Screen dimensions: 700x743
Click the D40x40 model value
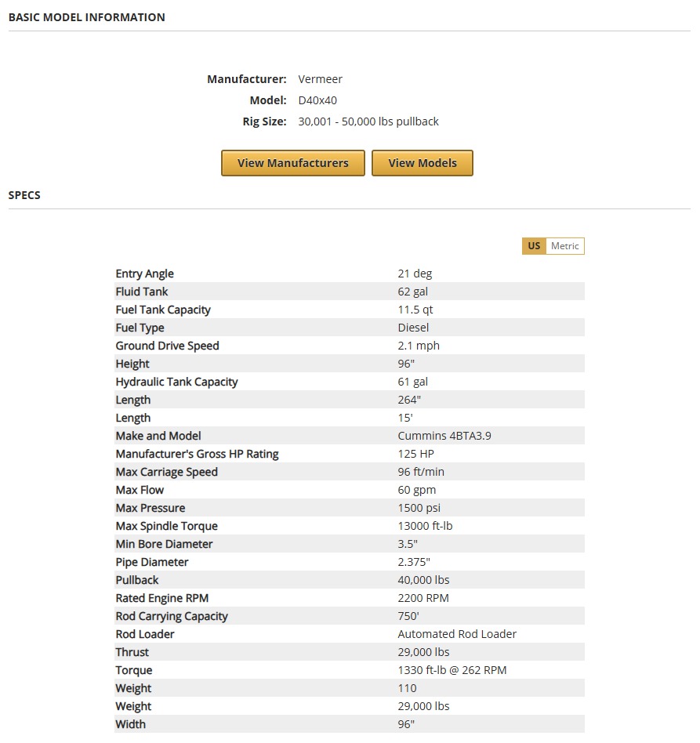coord(317,100)
